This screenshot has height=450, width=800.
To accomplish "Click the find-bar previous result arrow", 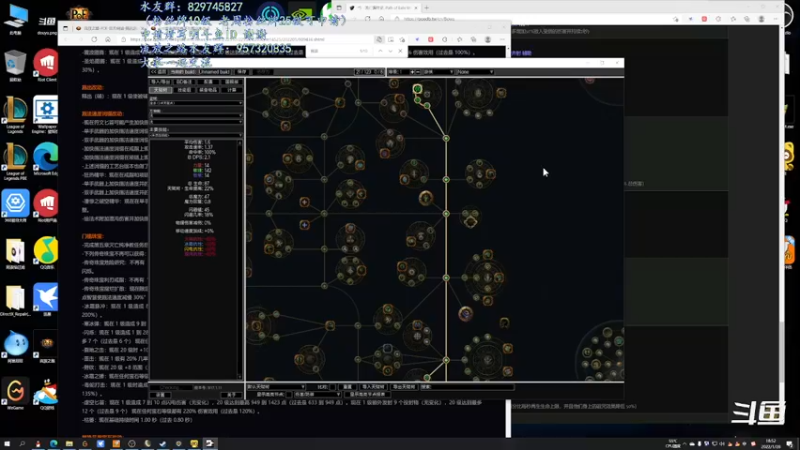I will pos(380,51).
